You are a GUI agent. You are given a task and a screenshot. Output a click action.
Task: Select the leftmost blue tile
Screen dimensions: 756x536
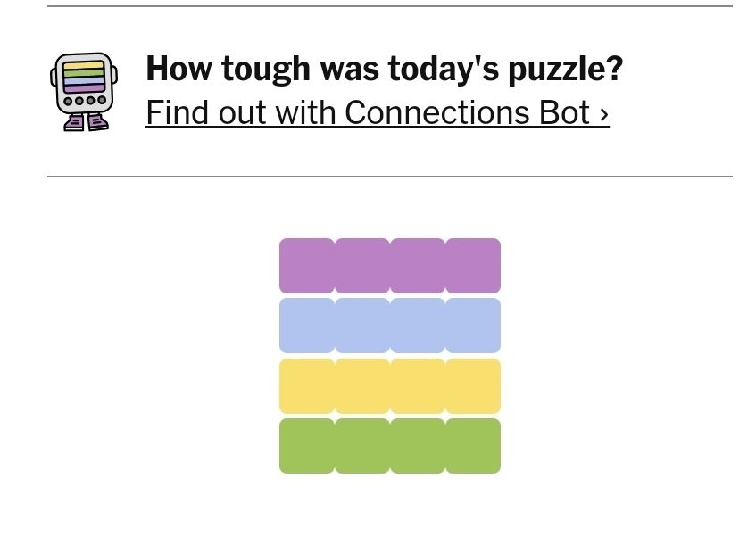pos(307,325)
